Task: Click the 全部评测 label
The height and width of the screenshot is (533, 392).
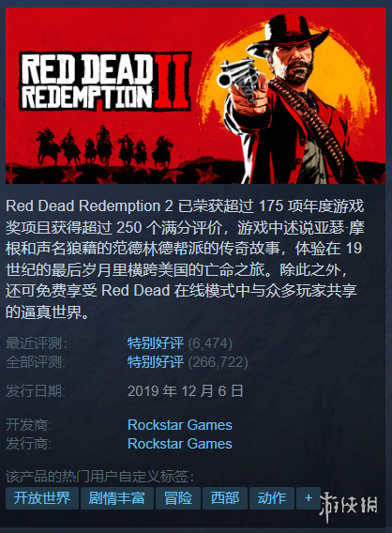Action: click(36, 362)
